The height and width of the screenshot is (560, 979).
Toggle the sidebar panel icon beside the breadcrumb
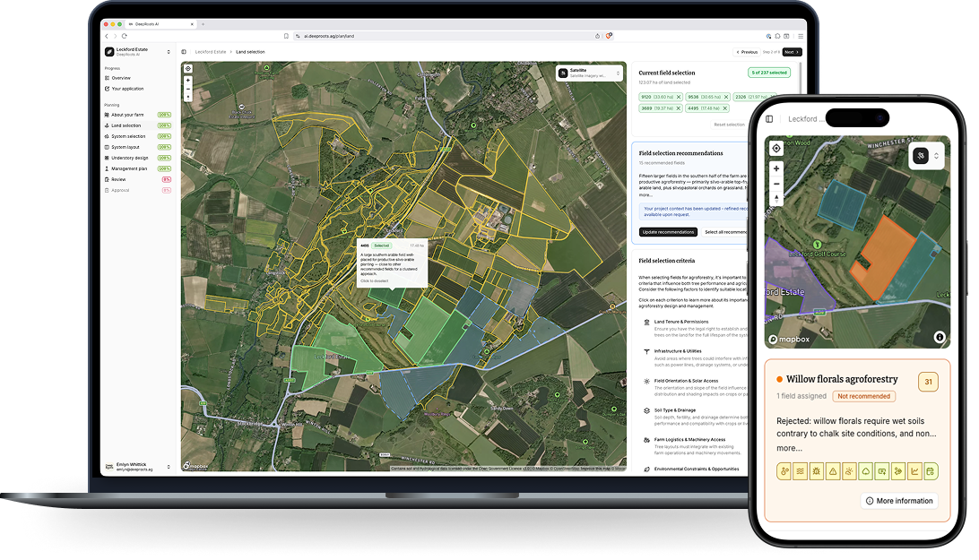[184, 52]
